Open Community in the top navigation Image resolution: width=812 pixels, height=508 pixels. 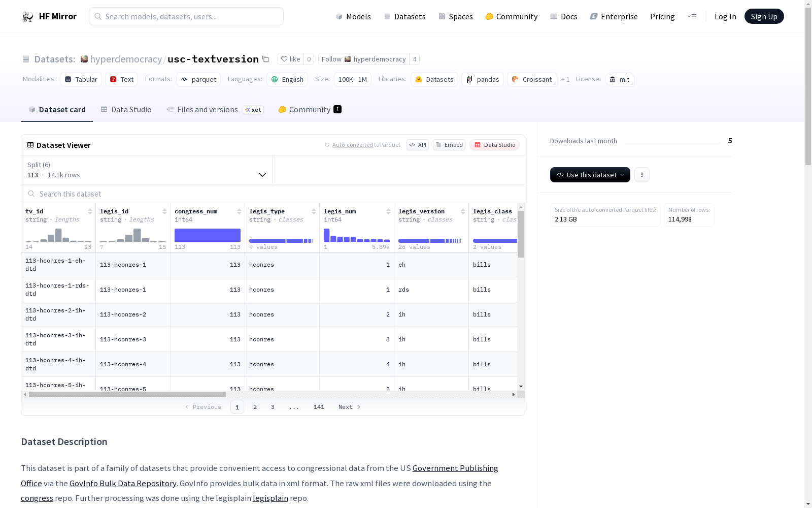pyautogui.click(x=512, y=16)
